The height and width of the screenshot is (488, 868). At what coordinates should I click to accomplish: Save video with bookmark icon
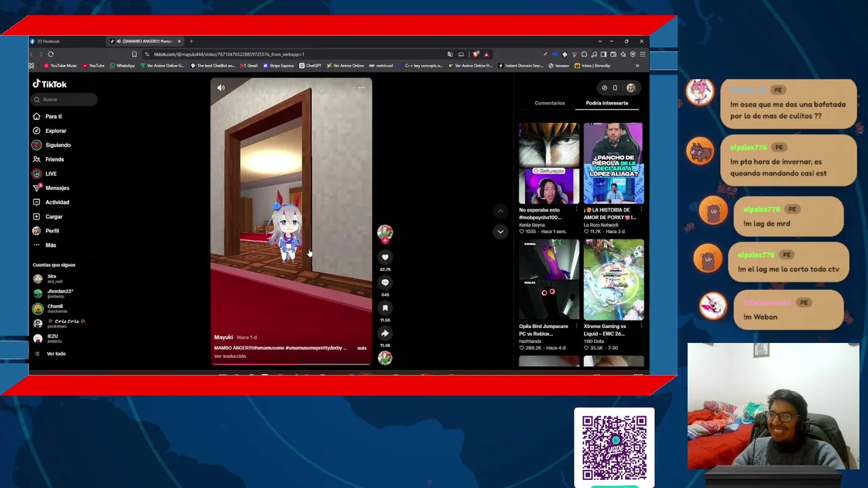coord(385,308)
